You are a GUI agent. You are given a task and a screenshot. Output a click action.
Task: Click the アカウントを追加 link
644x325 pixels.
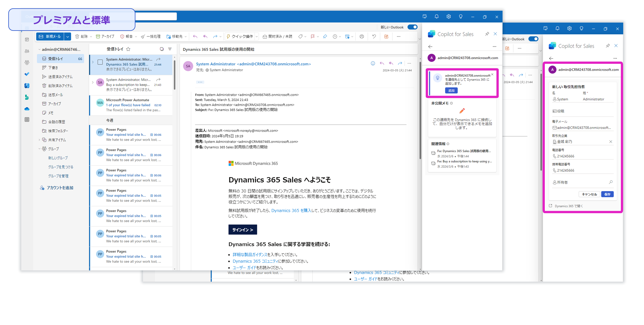pos(56,188)
